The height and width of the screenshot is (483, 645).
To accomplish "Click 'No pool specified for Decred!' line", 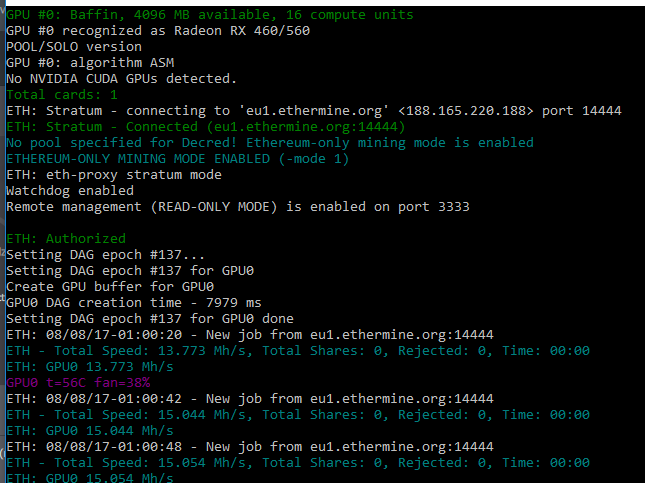I will point(270,143).
